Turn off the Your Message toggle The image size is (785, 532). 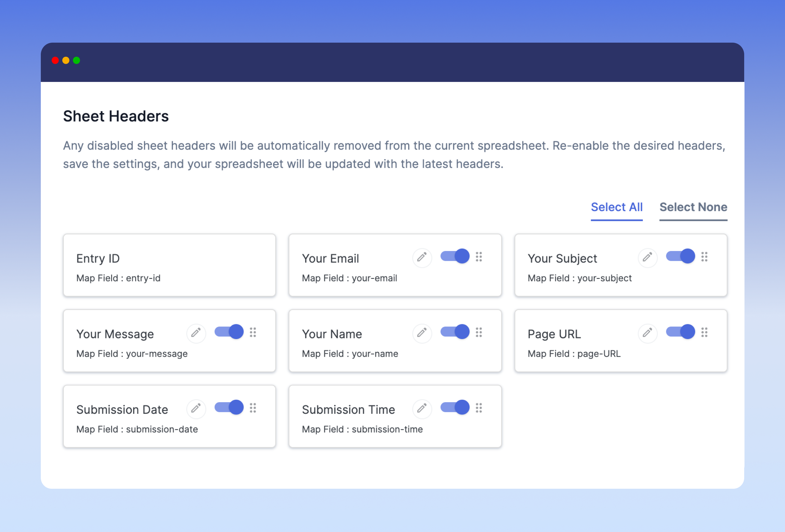[229, 332]
